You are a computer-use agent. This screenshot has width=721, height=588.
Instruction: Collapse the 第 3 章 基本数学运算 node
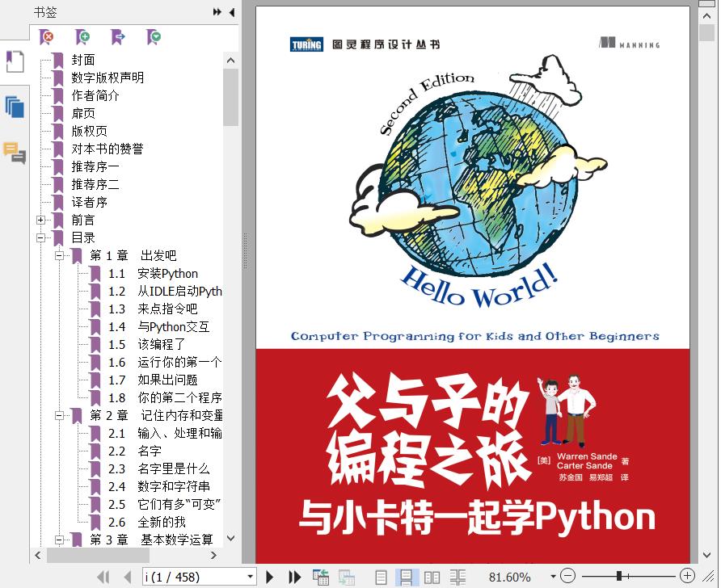[59, 540]
